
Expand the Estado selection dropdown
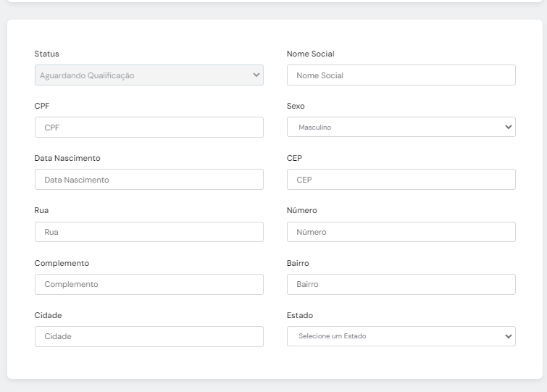pyautogui.click(x=401, y=336)
